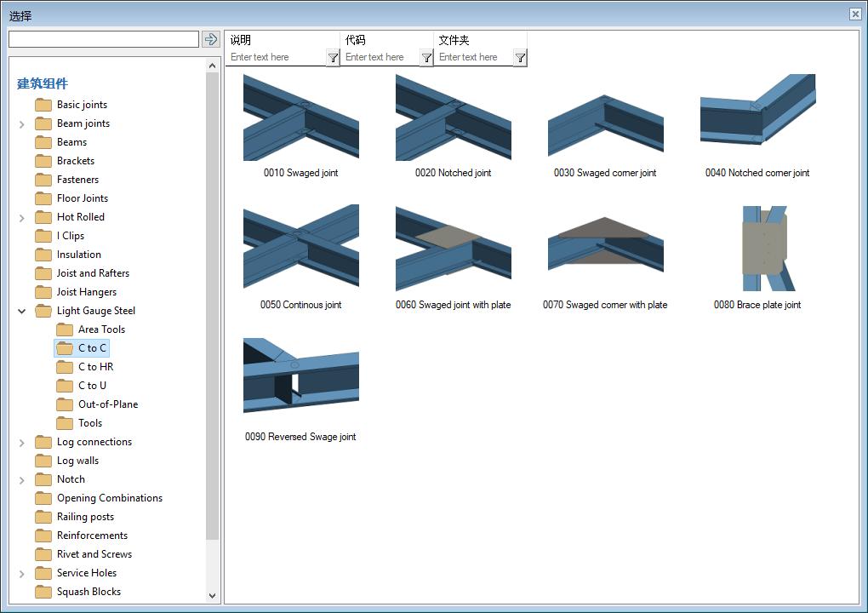
Task: Select 0060 Swaged joint with plate thumbnail
Action: point(454,249)
